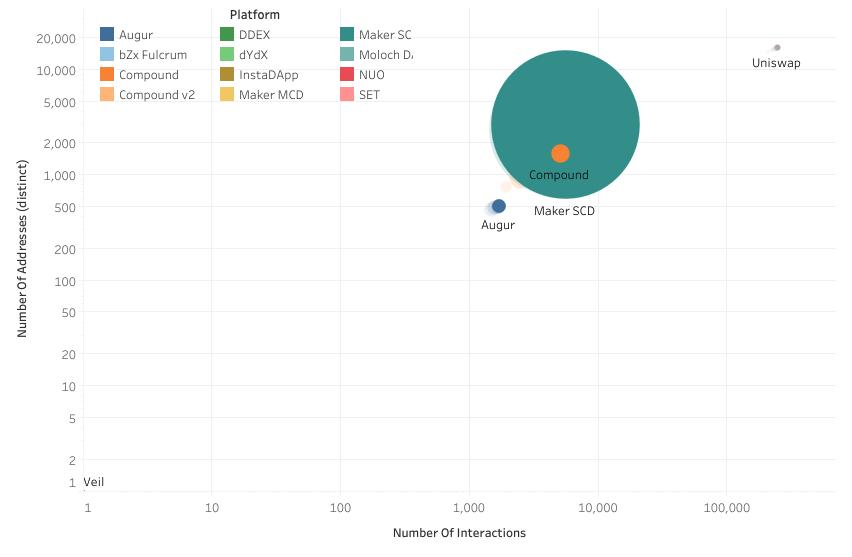
Task: Click the dYdX legend color swatch
Action: pyautogui.click(x=227, y=55)
